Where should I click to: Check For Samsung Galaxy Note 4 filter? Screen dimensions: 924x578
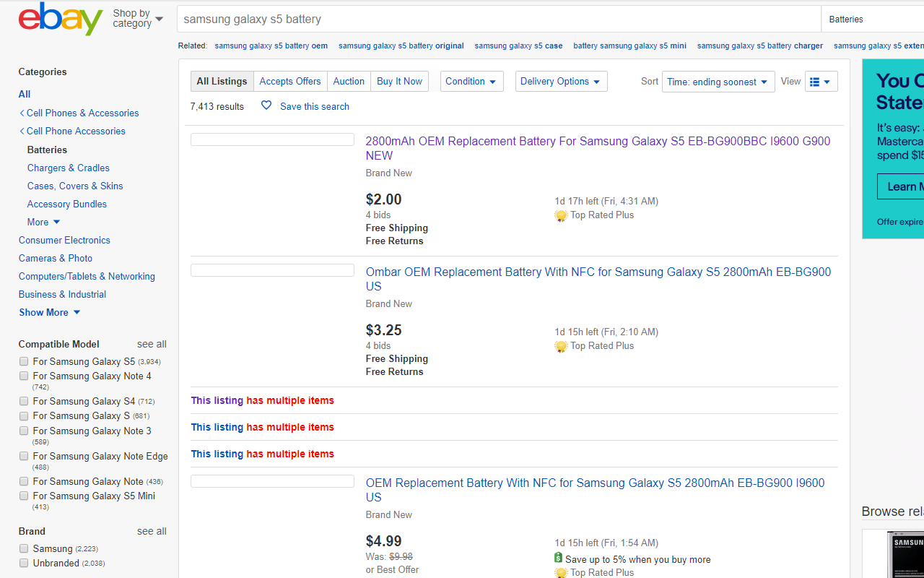tap(24, 376)
